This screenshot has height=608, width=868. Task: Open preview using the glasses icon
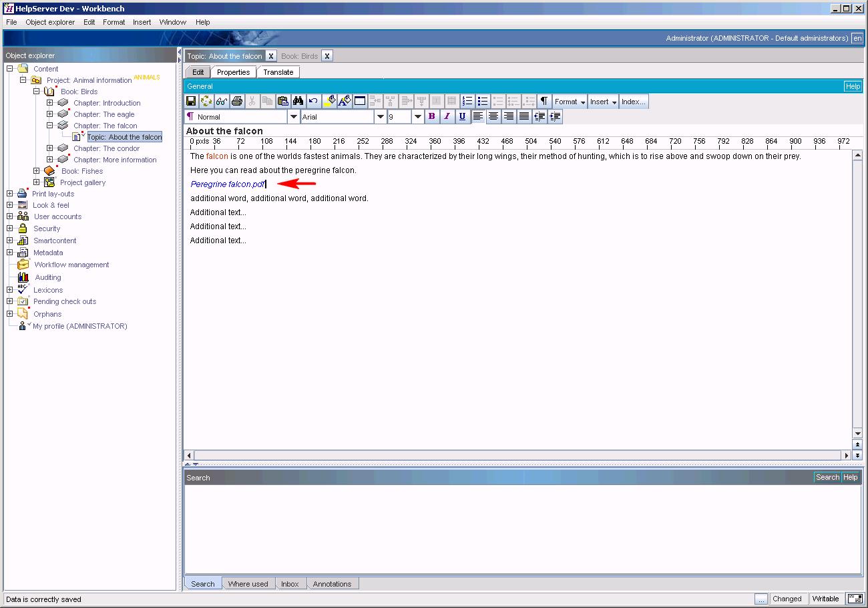[222, 102]
